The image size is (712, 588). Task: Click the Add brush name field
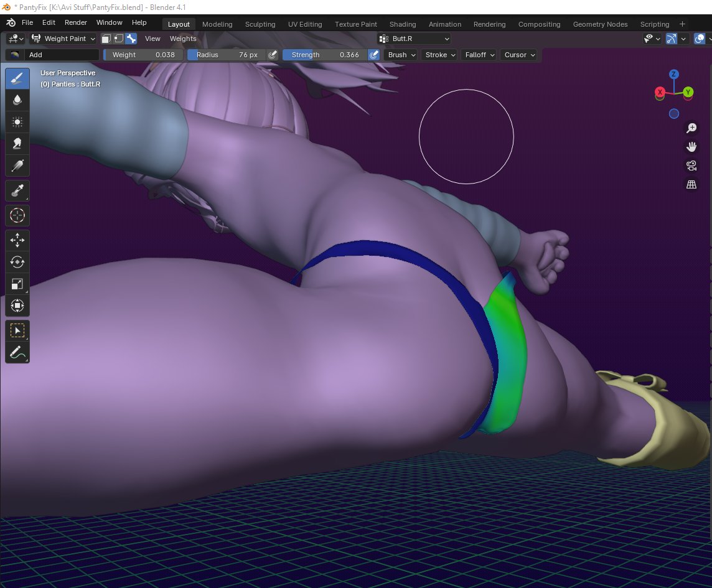pos(61,55)
